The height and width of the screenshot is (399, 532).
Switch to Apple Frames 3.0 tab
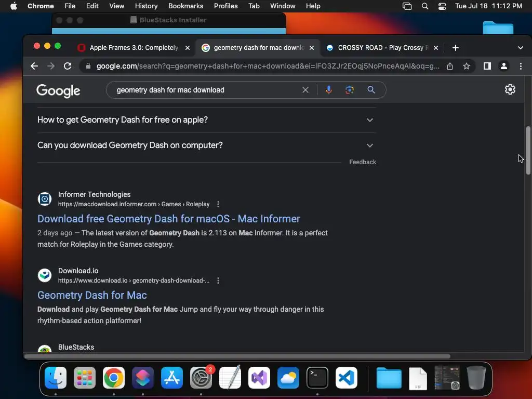[134, 48]
